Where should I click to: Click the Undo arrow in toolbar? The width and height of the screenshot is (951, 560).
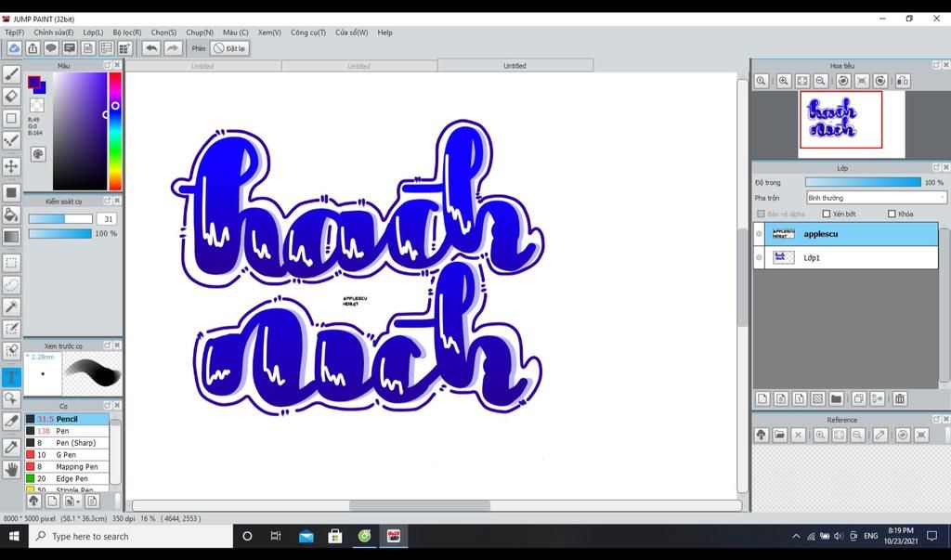(151, 48)
